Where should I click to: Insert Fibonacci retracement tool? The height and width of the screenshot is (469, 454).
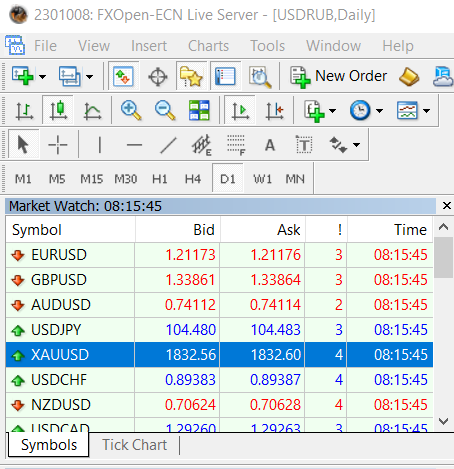pos(236,145)
